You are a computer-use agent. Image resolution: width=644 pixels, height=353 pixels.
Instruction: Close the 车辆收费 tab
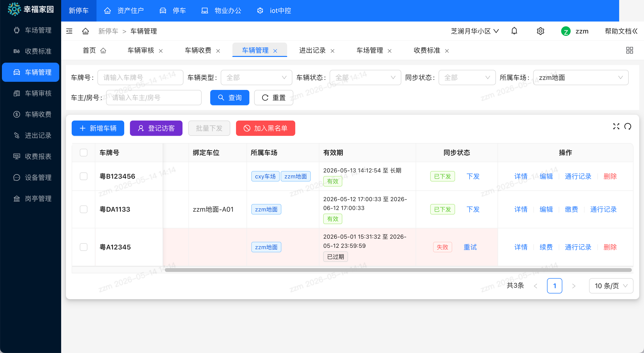(x=218, y=51)
